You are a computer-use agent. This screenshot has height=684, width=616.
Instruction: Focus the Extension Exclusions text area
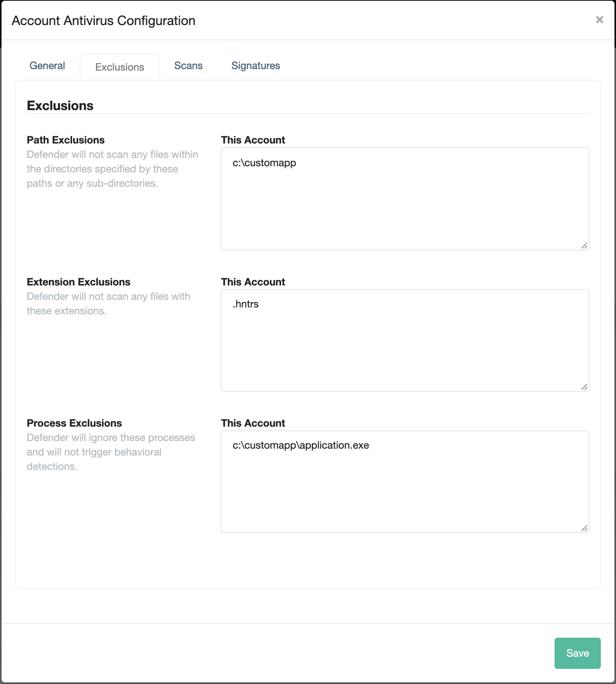click(x=405, y=340)
